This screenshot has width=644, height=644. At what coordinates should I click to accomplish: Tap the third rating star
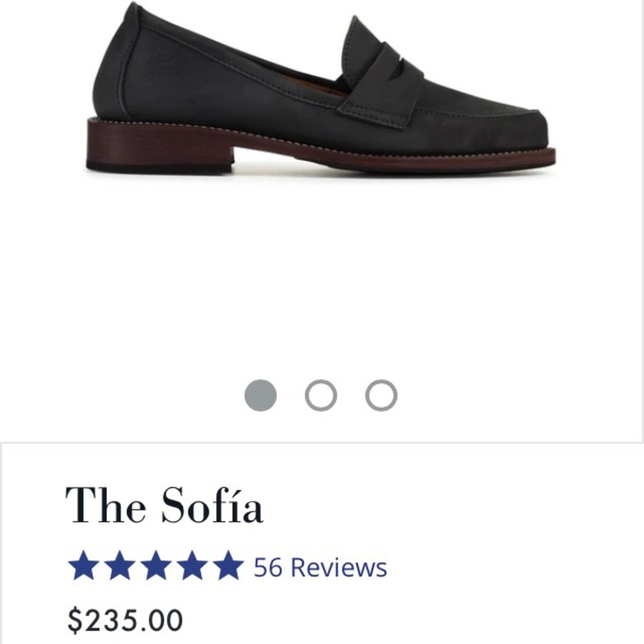click(x=155, y=567)
